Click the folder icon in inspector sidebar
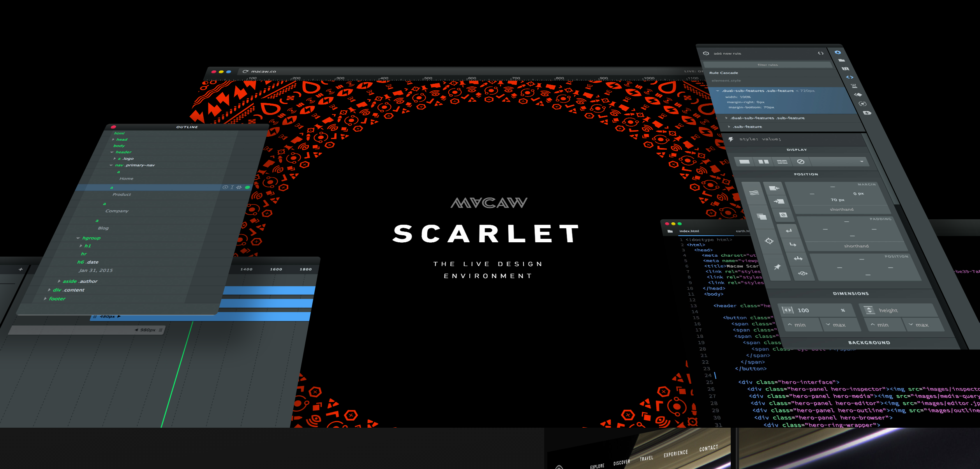980x469 pixels. (841, 60)
